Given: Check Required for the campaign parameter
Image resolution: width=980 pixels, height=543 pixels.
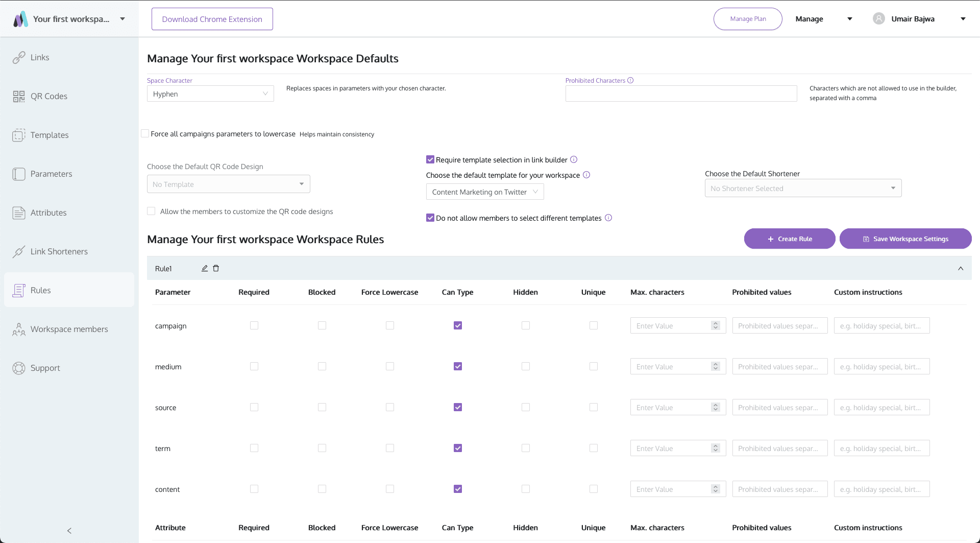Looking at the screenshot, I should tap(254, 325).
